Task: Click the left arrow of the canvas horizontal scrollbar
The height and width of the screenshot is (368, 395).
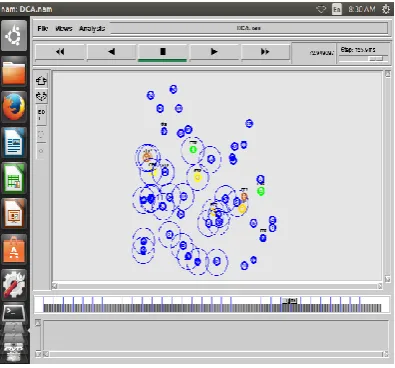Action: coord(55,286)
